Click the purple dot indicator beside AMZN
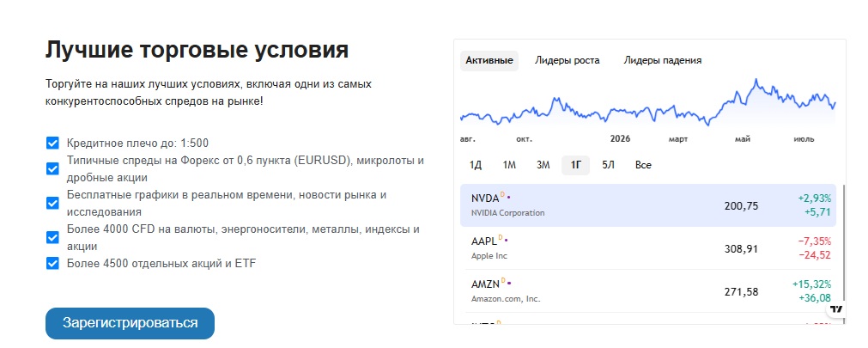The height and width of the screenshot is (348, 868). point(509,284)
